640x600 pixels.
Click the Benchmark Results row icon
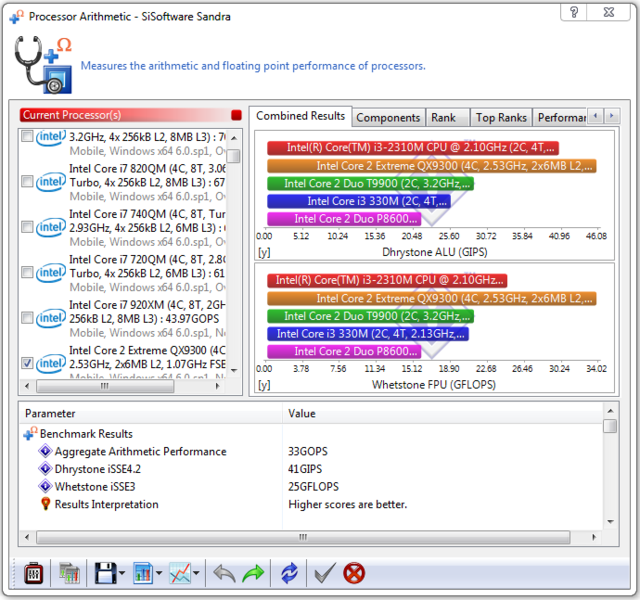point(31,433)
